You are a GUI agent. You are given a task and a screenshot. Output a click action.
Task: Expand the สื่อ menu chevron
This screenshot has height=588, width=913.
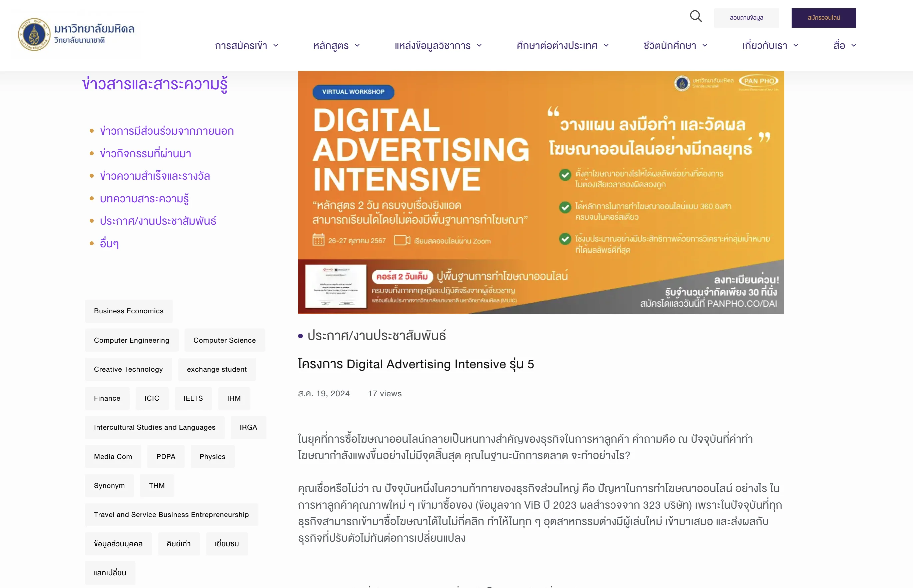(x=854, y=45)
